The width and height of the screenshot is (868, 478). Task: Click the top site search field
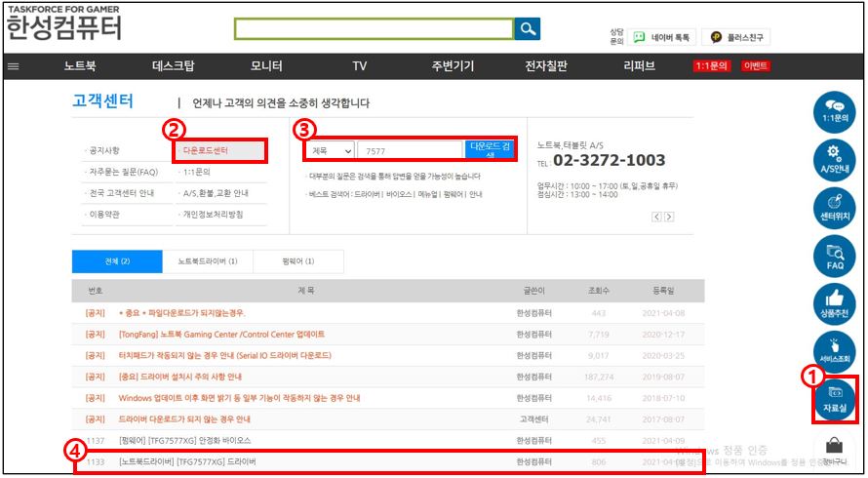pyautogui.click(x=375, y=29)
